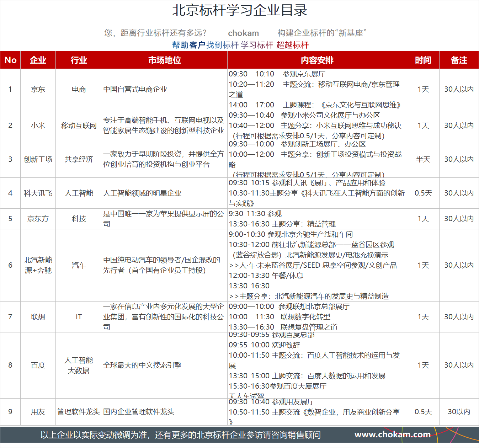Select the 时间 column header
479x448 pixels.
click(x=423, y=60)
